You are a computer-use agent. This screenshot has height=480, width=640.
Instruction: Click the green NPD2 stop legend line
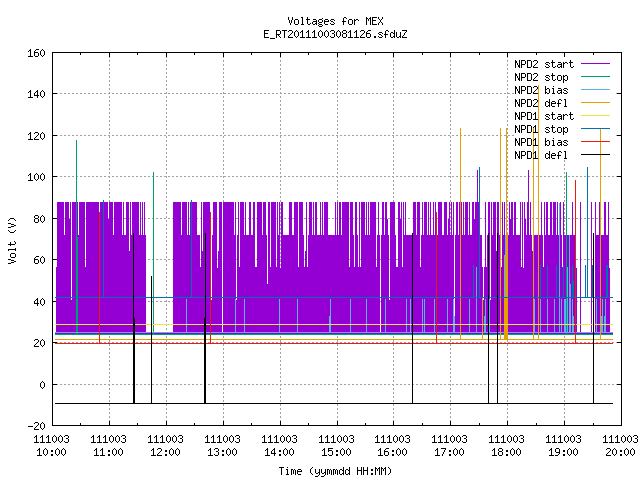[595, 77]
